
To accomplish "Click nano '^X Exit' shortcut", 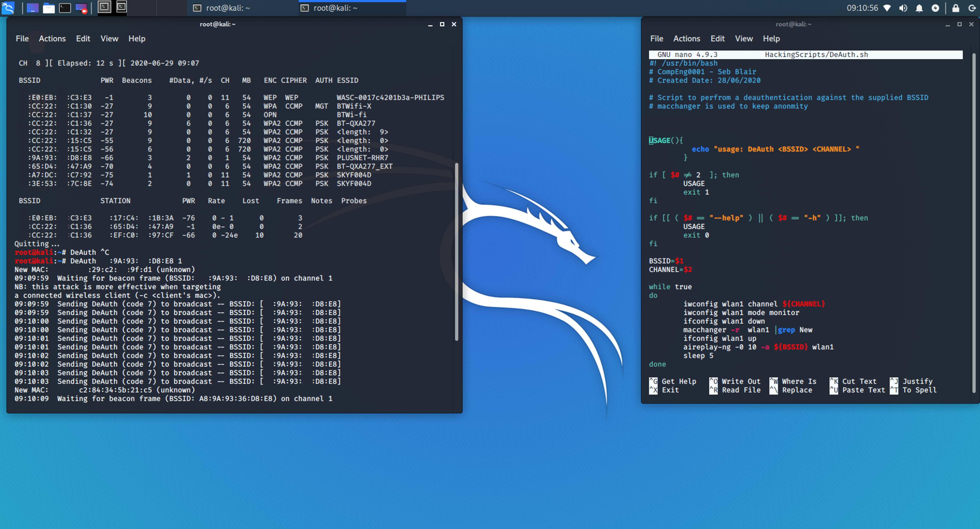I will (664, 390).
